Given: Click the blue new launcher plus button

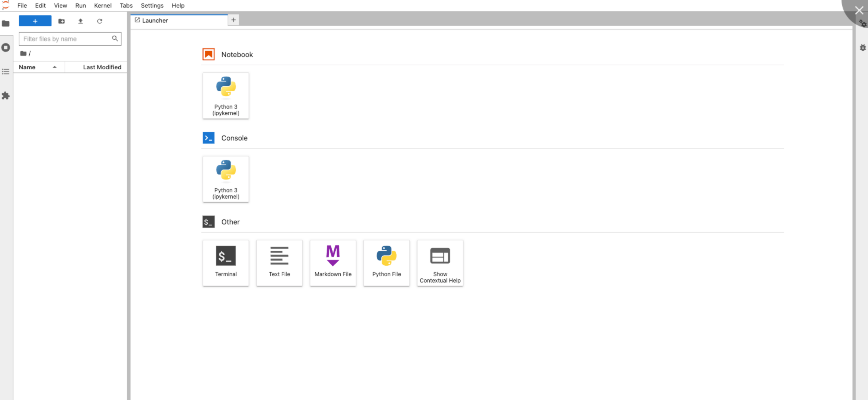Looking at the screenshot, I should pyautogui.click(x=35, y=21).
